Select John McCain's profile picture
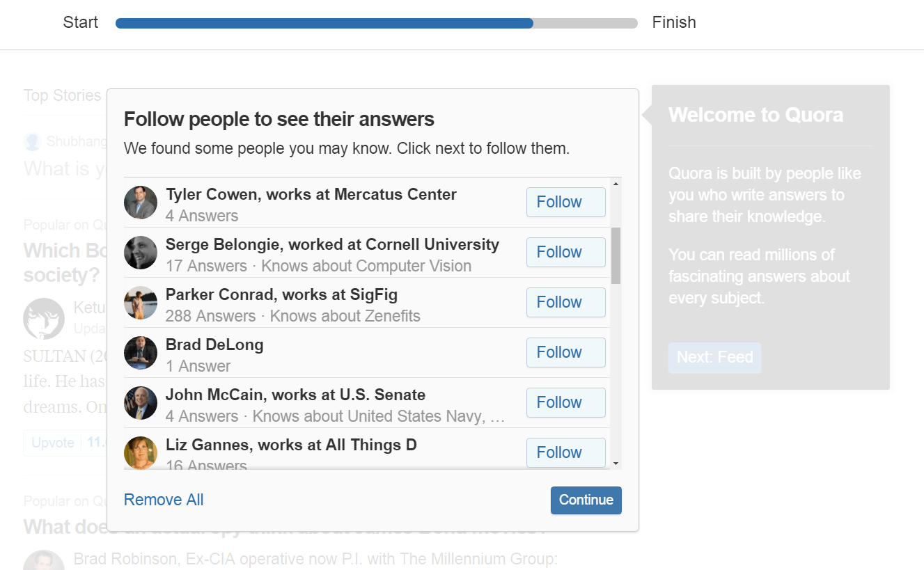924x570 pixels. pyautogui.click(x=141, y=403)
